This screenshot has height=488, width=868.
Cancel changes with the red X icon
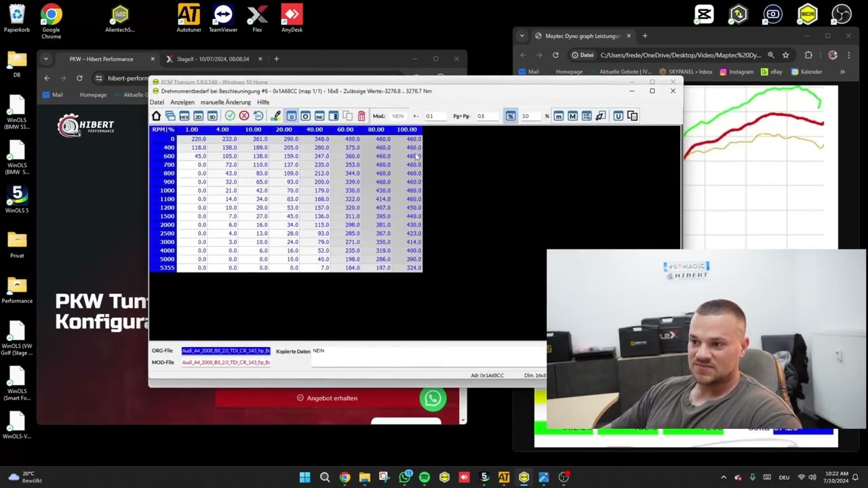[244, 116]
